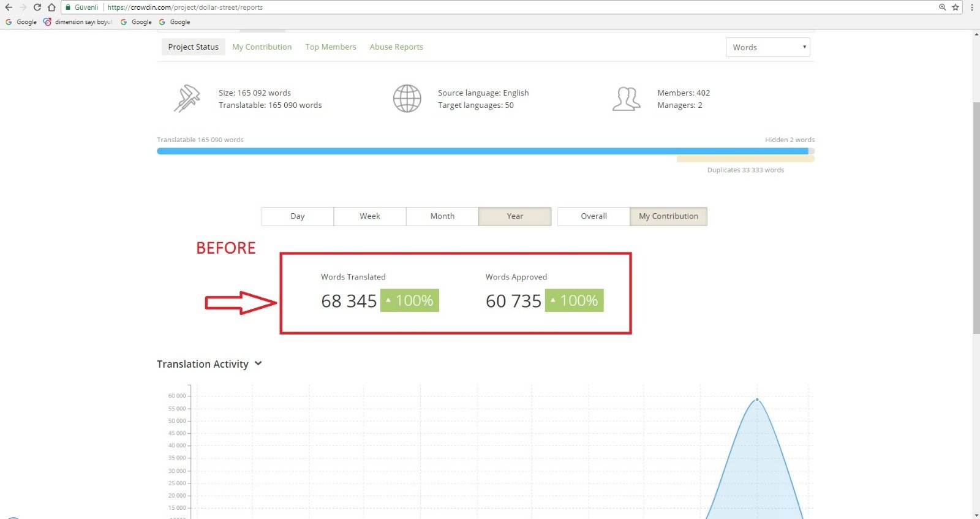Viewport: 980px width, 519px height.
Task: Open Chrome three-dot menu
Action: (972, 7)
